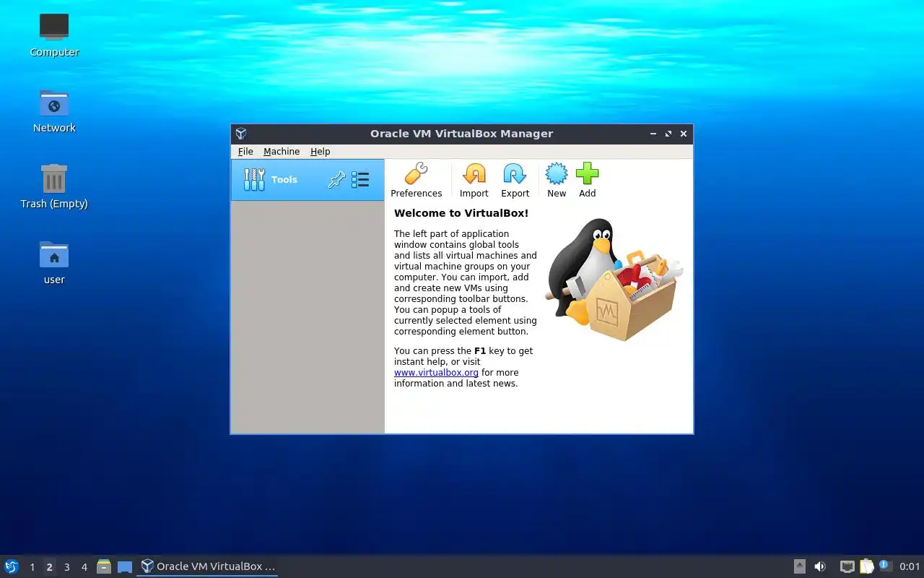
Task: Click the Export appliance icon
Action: [x=515, y=180]
